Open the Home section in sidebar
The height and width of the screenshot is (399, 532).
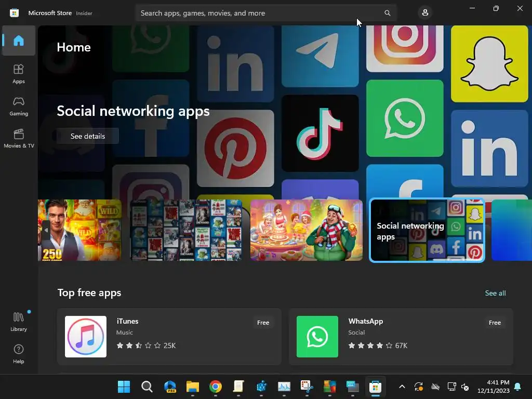point(19,41)
